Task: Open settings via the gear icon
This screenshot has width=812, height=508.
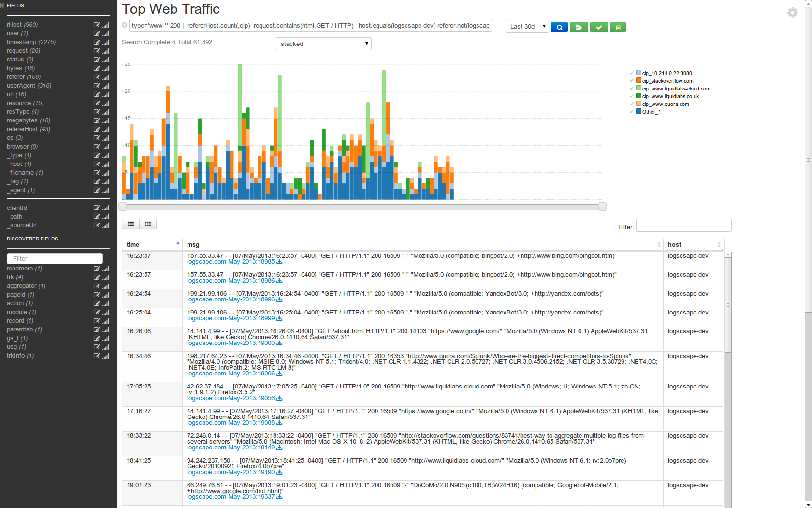Action: (x=792, y=13)
